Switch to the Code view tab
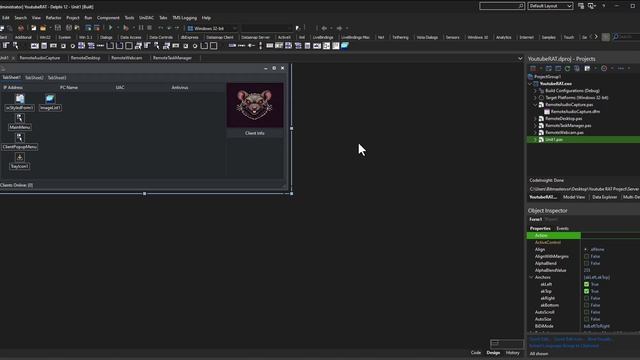Image resolution: width=640 pixels, height=360 pixels. pos(476,353)
